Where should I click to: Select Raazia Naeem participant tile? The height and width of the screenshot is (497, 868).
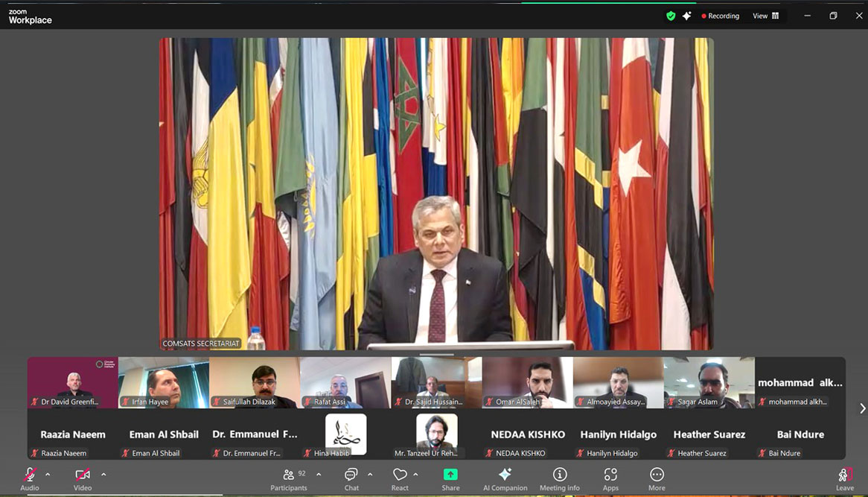[72, 434]
